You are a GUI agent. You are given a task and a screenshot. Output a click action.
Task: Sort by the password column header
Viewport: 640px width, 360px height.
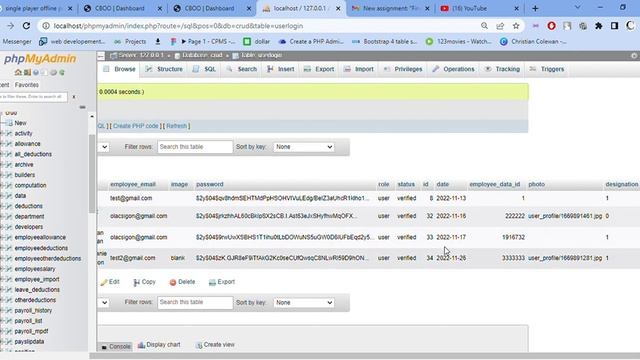point(209,184)
